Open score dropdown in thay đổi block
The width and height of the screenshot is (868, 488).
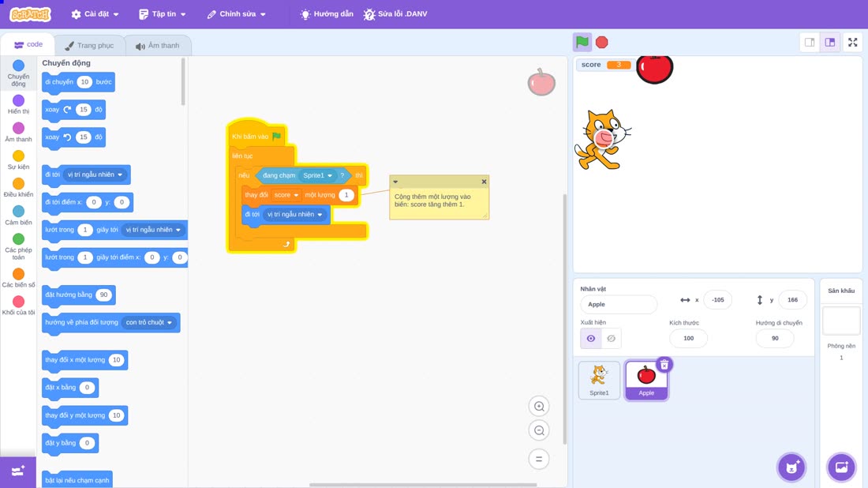286,195
